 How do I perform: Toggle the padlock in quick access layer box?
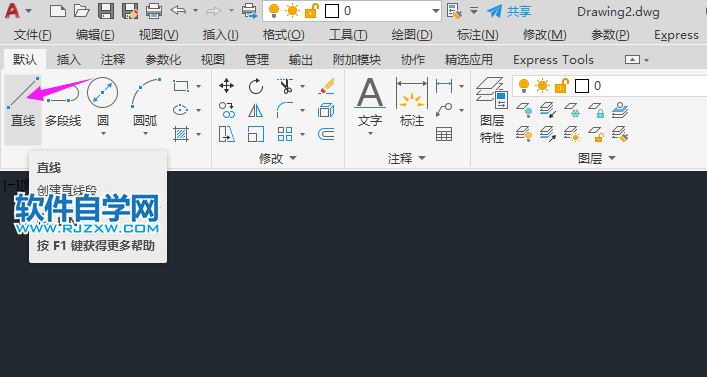[312, 11]
